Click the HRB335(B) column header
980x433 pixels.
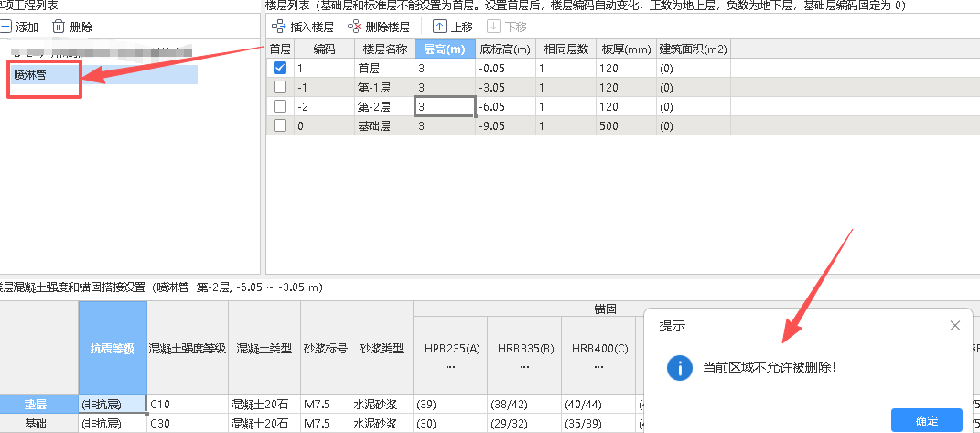[x=523, y=355]
